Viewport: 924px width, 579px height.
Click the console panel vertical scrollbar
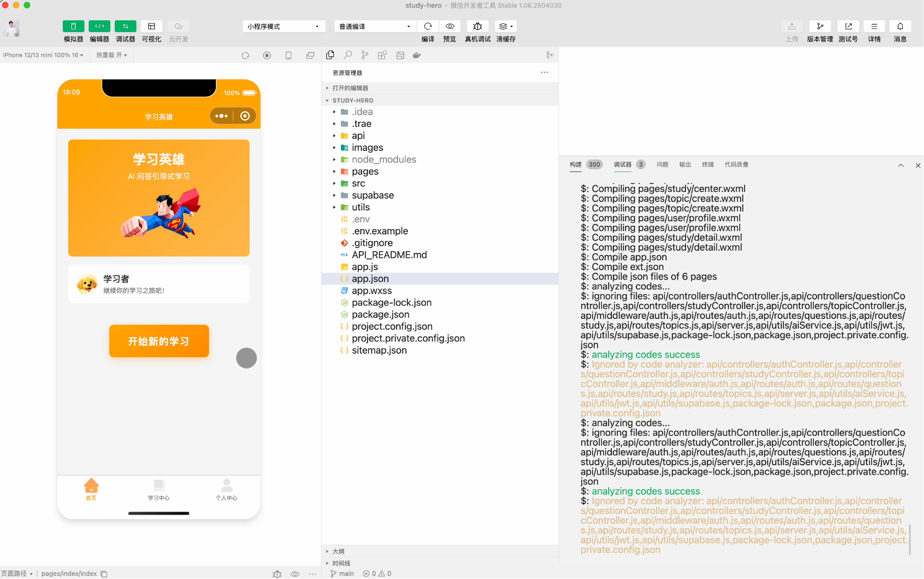click(910, 539)
